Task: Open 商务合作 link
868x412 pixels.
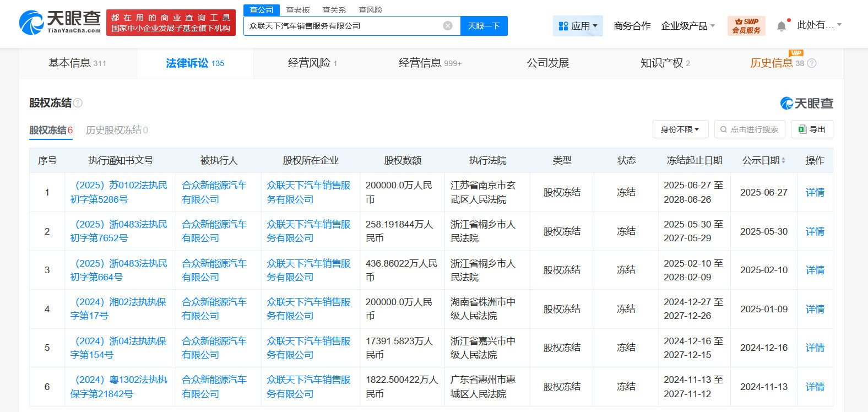Action: pyautogui.click(x=632, y=26)
